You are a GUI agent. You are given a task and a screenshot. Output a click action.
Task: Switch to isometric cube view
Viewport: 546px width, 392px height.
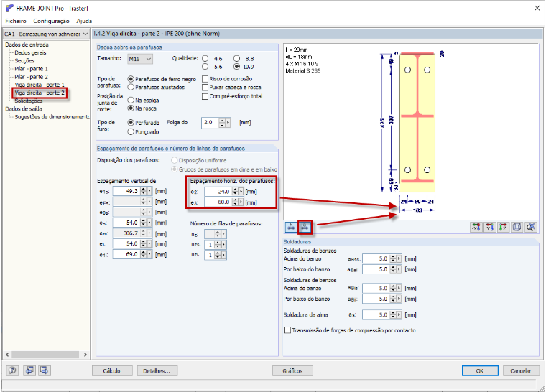[x=517, y=228]
